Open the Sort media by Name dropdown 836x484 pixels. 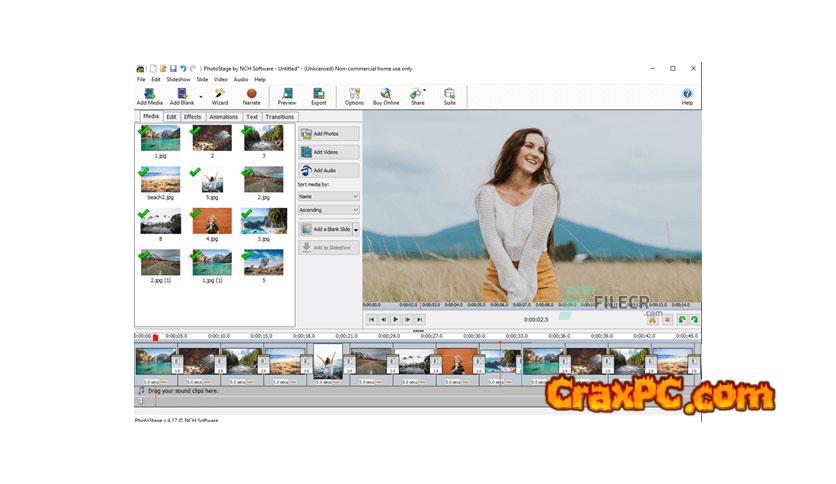coord(328,197)
